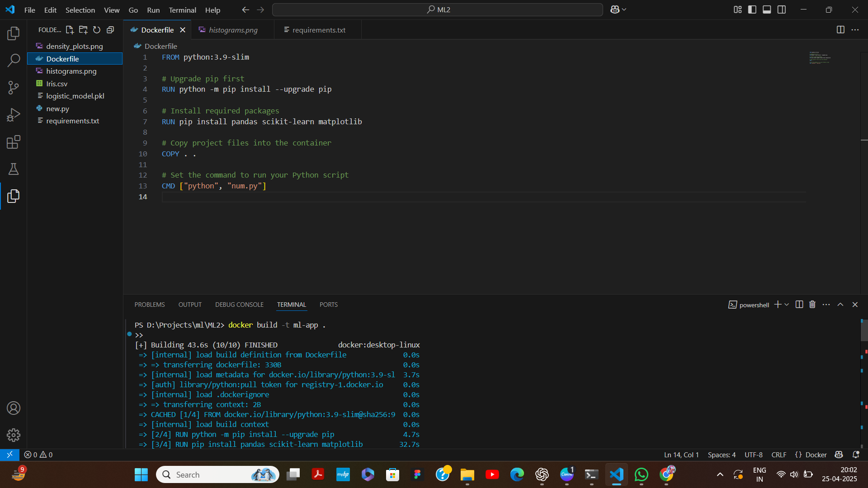Change UTF-8 file encoding
Screen dimensions: 868x488
[754, 455]
